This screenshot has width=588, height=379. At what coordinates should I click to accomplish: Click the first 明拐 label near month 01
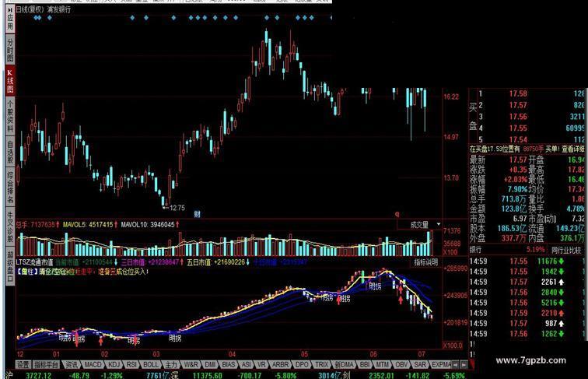click(x=65, y=338)
